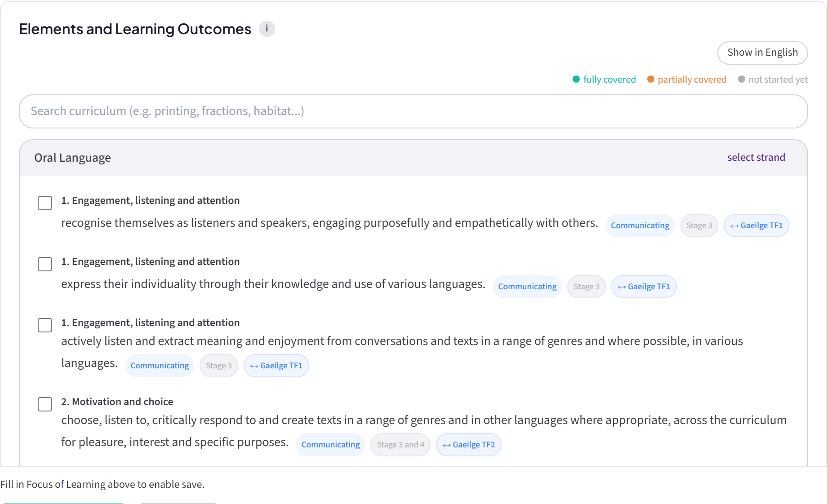Click Gaeilge TF1 tag on 'recognise themselves' outcome
The image size is (827, 504).
756,225
